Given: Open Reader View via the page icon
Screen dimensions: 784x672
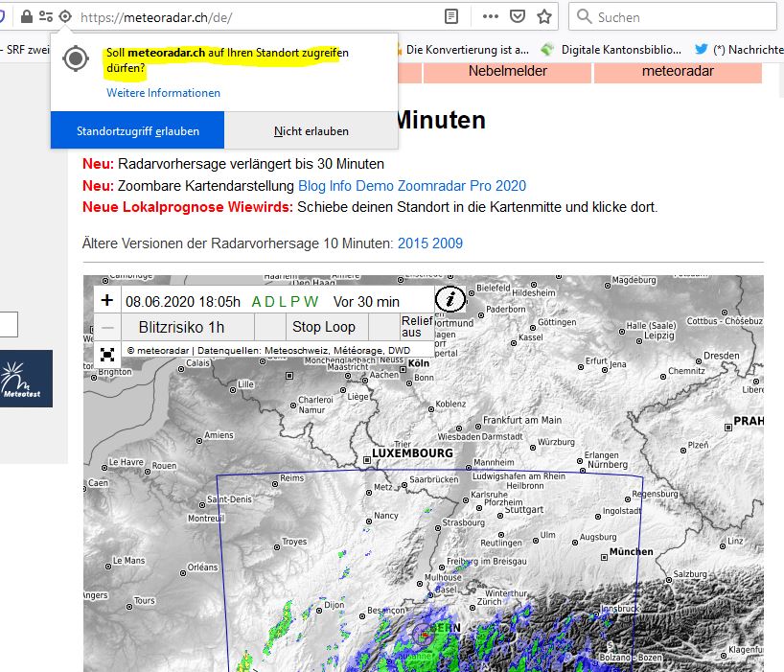Looking at the screenshot, I should click(x=451, y=16).
